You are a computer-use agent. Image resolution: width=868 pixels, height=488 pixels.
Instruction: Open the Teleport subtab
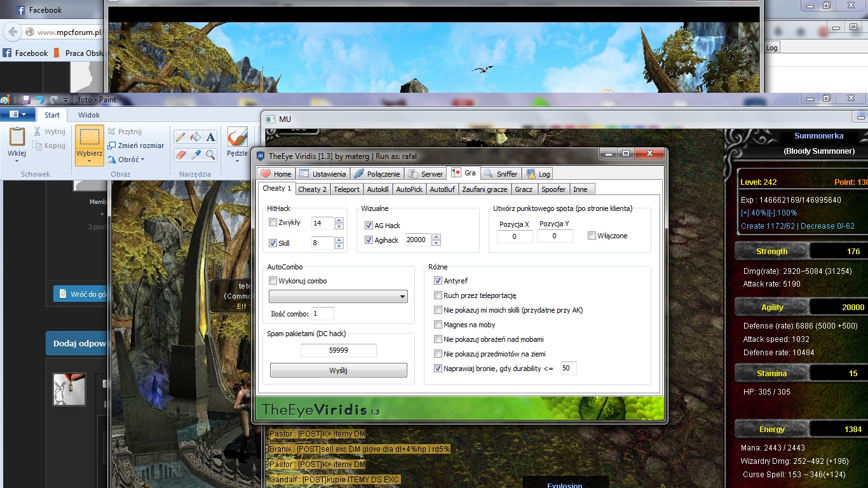coord(347,189)
